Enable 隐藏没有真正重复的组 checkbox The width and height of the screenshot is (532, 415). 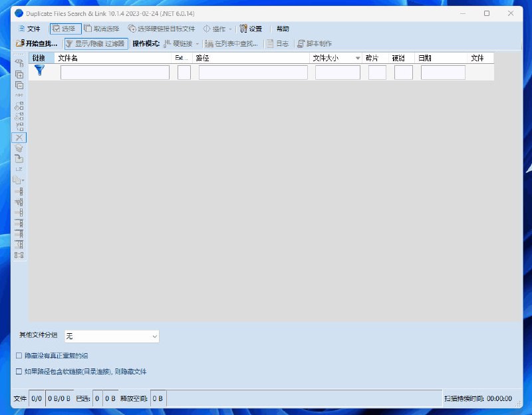(19, 356)
